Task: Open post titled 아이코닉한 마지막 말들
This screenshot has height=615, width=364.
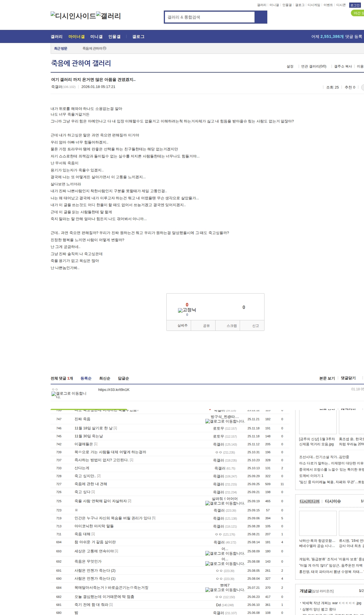Action: click(x=94, y=526)
